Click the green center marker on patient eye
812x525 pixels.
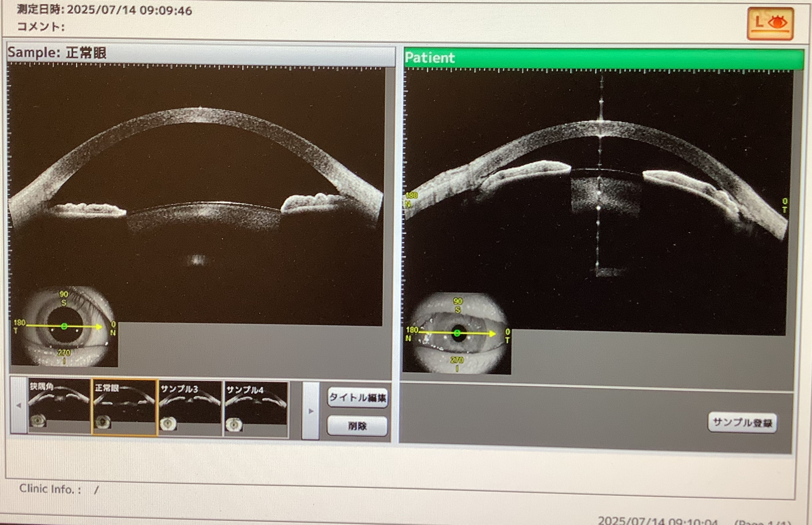coord(457,333)
